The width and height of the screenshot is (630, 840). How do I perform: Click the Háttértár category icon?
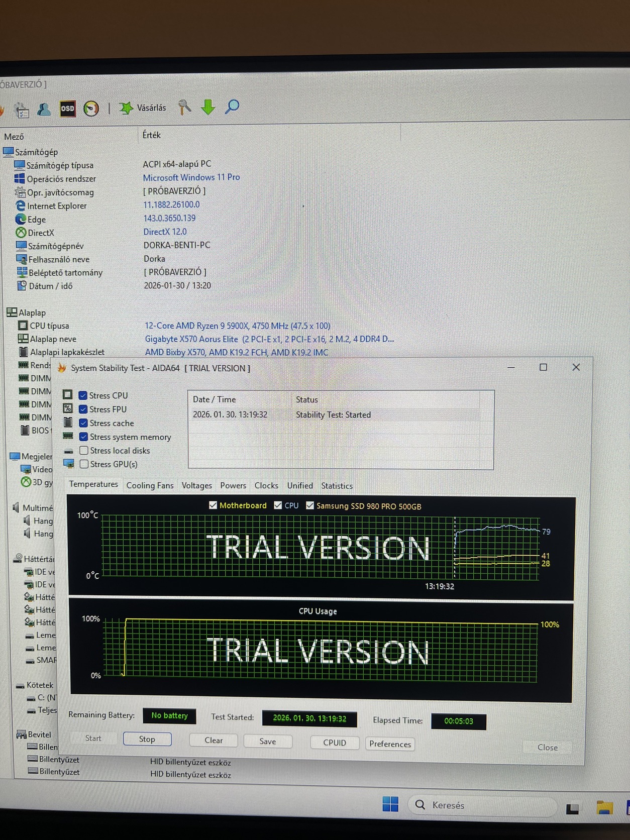point(18,558)
